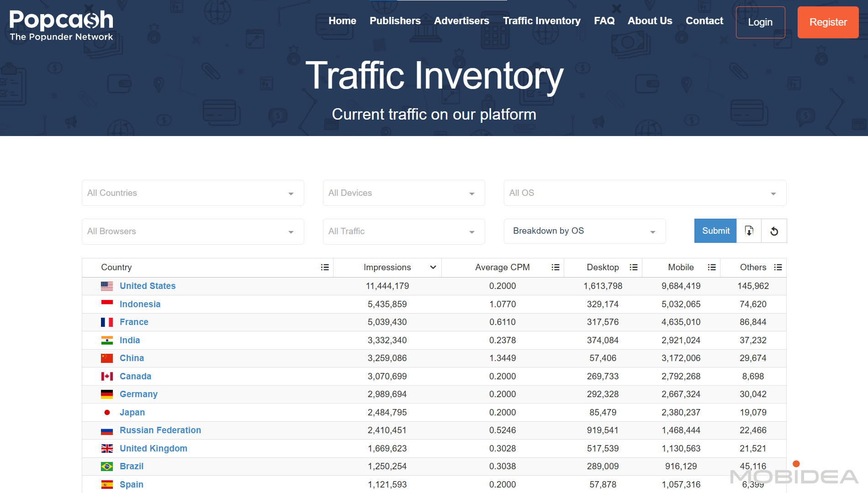This screenshot has height=493, width=868.
Task: Click the Germany flag icon
Action: click(x=107, y=394)
